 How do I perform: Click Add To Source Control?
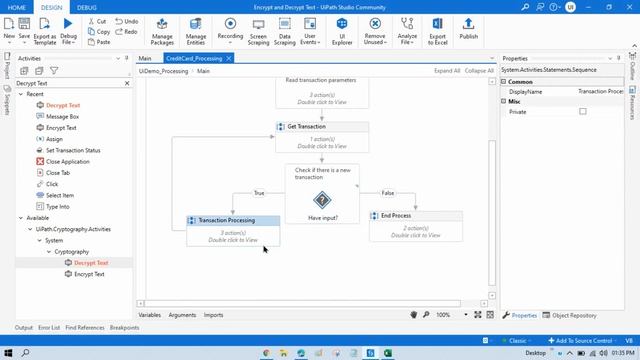click(580, 340)
